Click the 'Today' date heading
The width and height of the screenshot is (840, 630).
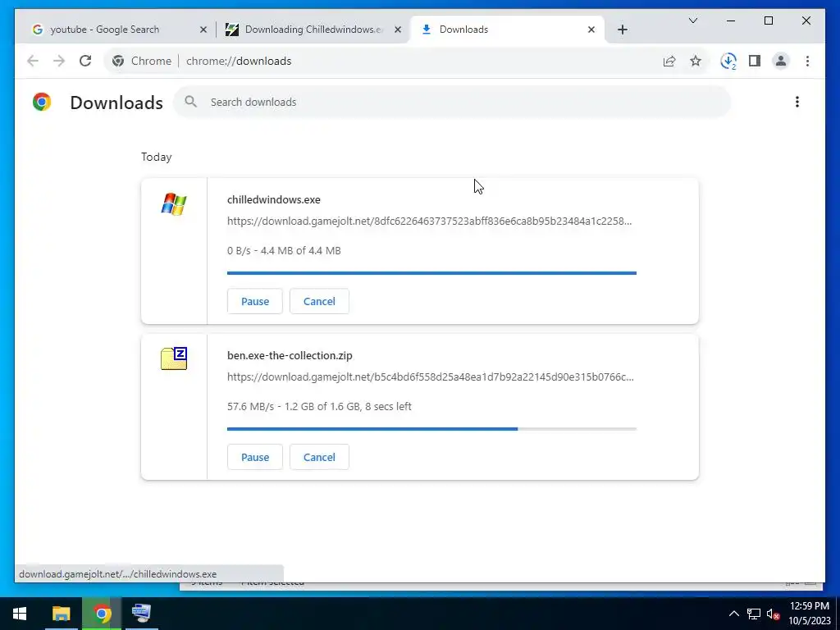click(157, 157)
